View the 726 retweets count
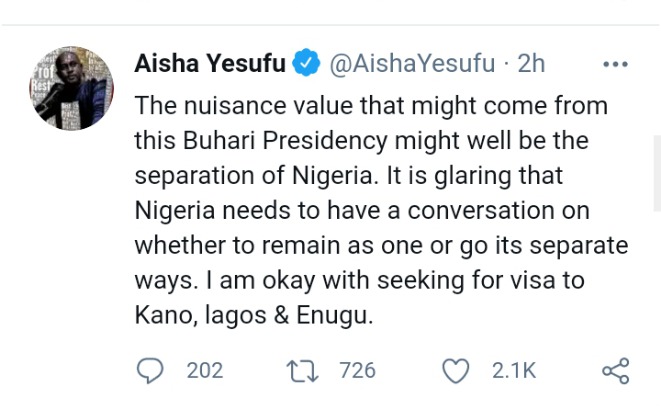 357,371
